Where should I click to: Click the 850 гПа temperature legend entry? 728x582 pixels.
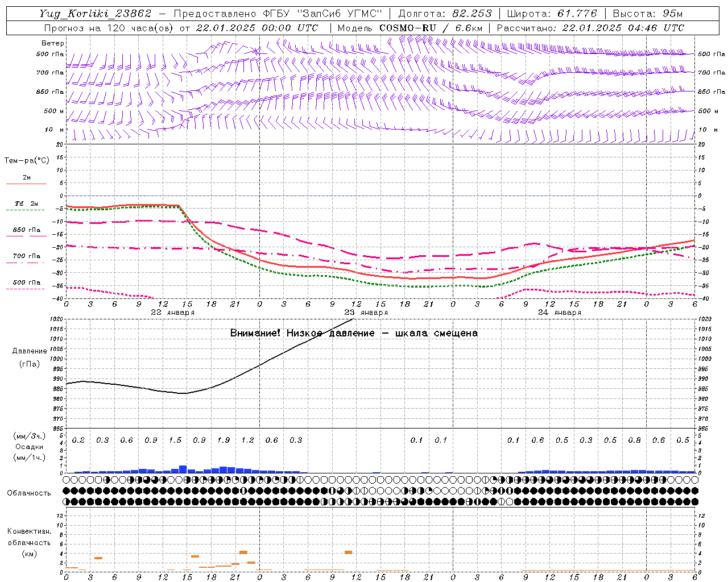[26, 232]
